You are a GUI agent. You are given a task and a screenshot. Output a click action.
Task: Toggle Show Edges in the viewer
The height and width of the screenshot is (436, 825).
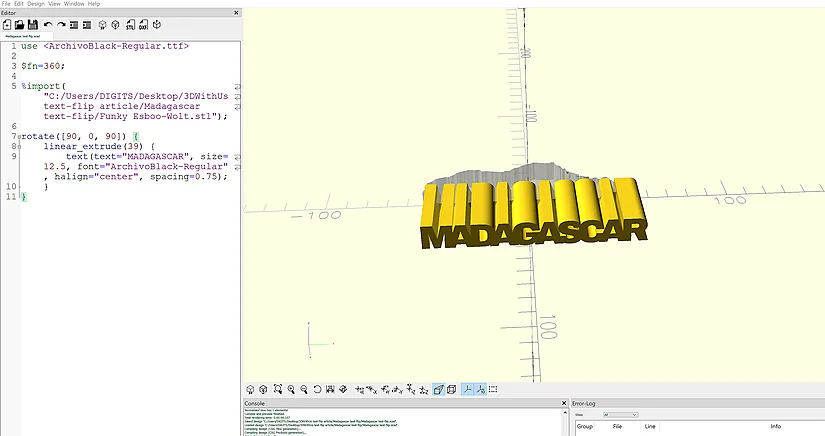click(x=493, y=389)
